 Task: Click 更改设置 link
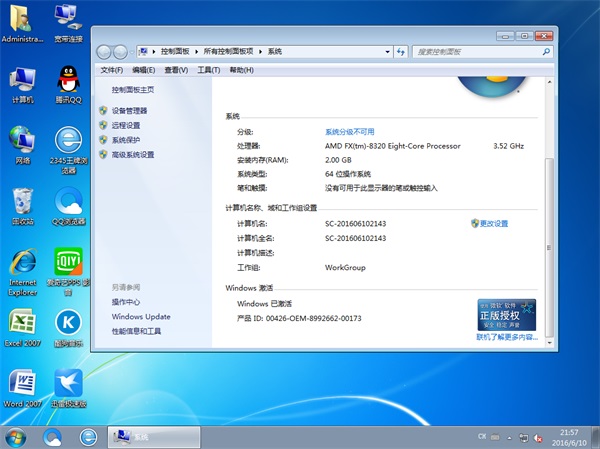pyautogui.click(x=494, y=224)
